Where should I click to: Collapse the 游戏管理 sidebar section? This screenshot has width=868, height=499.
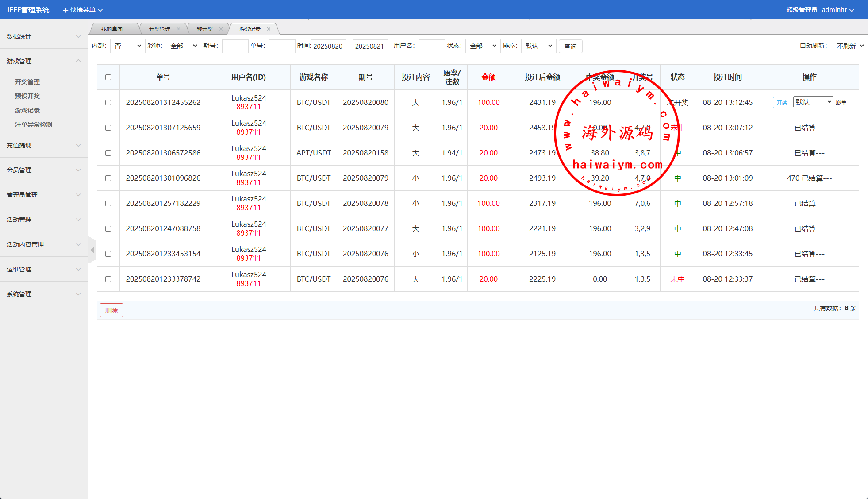point(78,61)
